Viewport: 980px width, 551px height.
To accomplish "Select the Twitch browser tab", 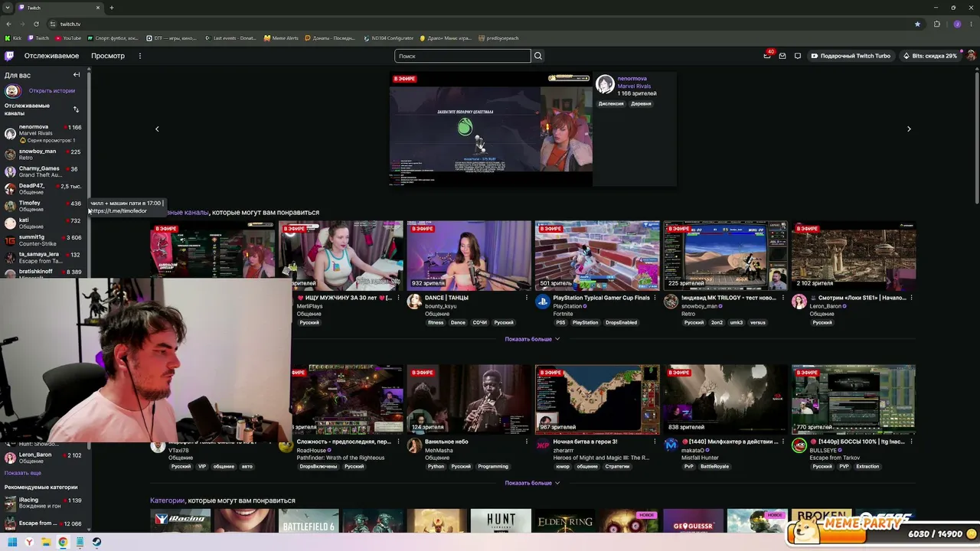I will click(61, 8).
